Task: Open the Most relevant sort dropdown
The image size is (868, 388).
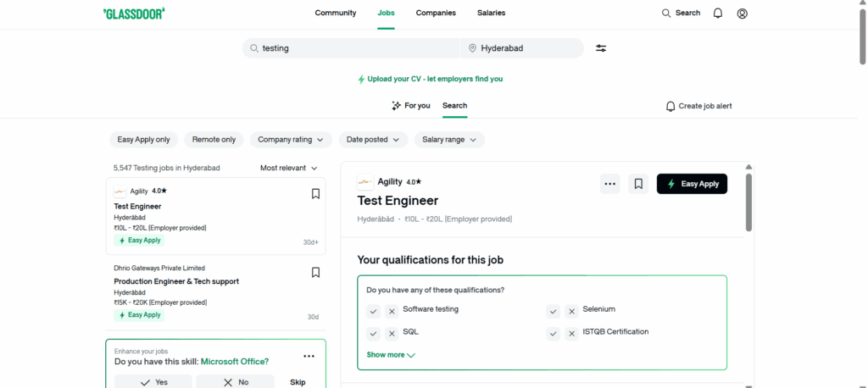Action: coord(289,168)
